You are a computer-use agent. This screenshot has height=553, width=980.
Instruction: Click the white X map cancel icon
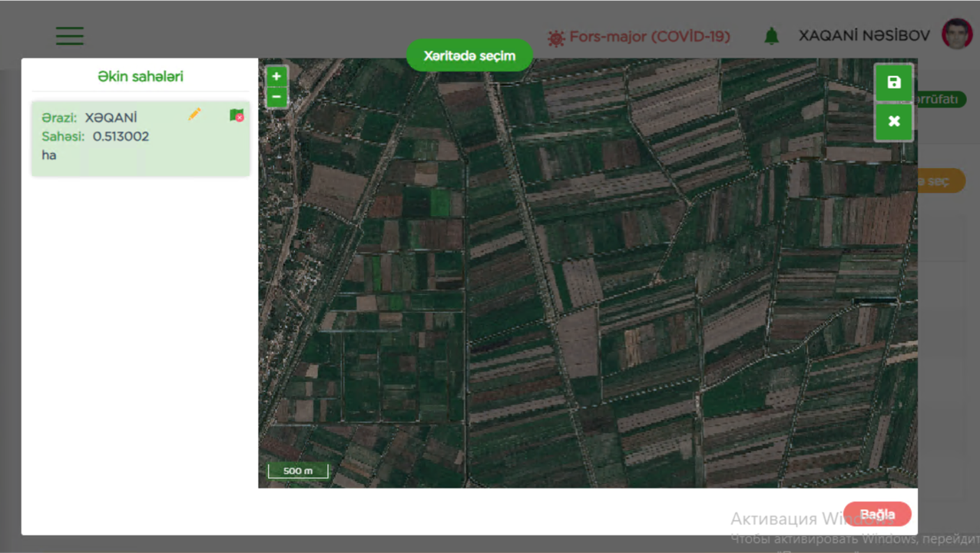(894, 122)
